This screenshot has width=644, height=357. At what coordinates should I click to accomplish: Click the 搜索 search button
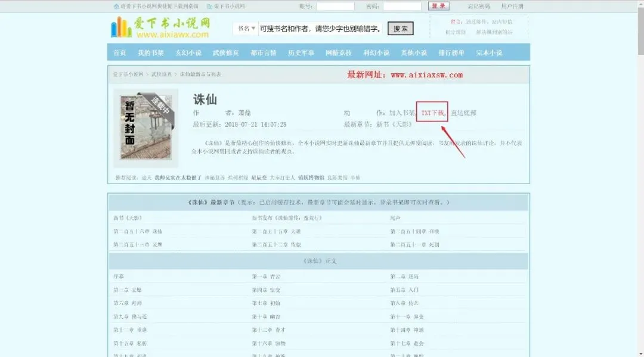(401, 29)
